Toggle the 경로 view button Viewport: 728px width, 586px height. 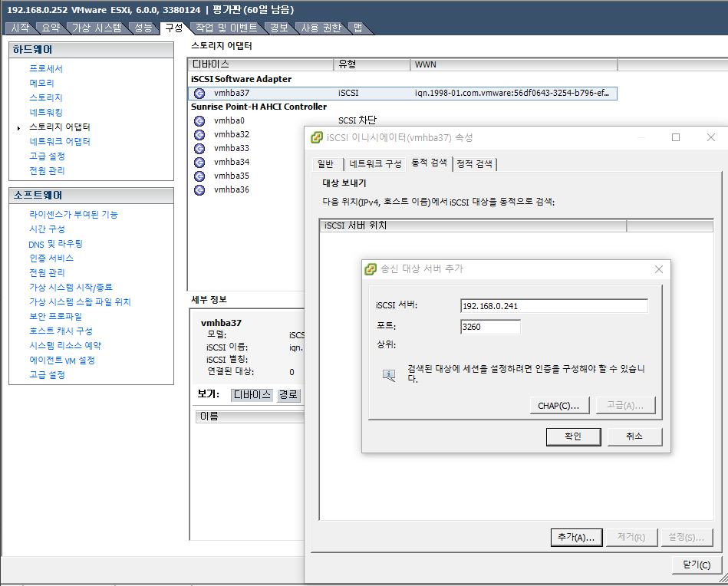click(288, 395)
